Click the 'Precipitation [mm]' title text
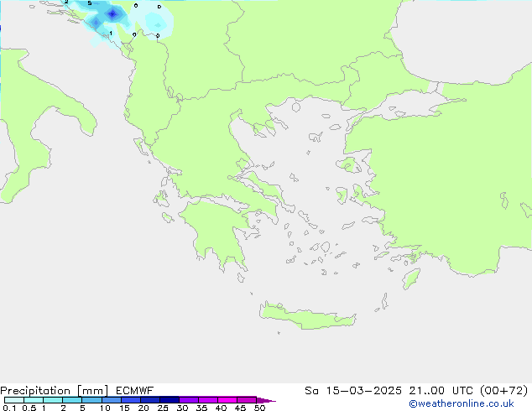Viewport: 532px width, 411px height. (55, 391)
